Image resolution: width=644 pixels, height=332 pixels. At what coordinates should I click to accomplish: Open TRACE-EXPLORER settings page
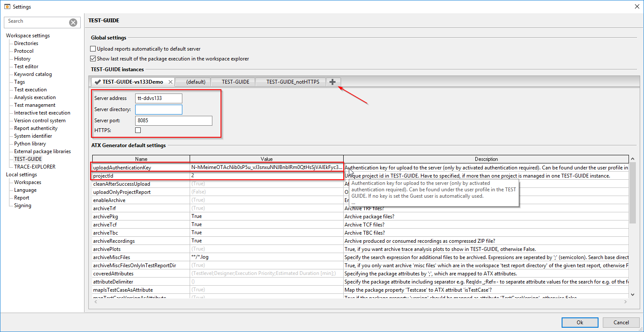pos(34,167)
